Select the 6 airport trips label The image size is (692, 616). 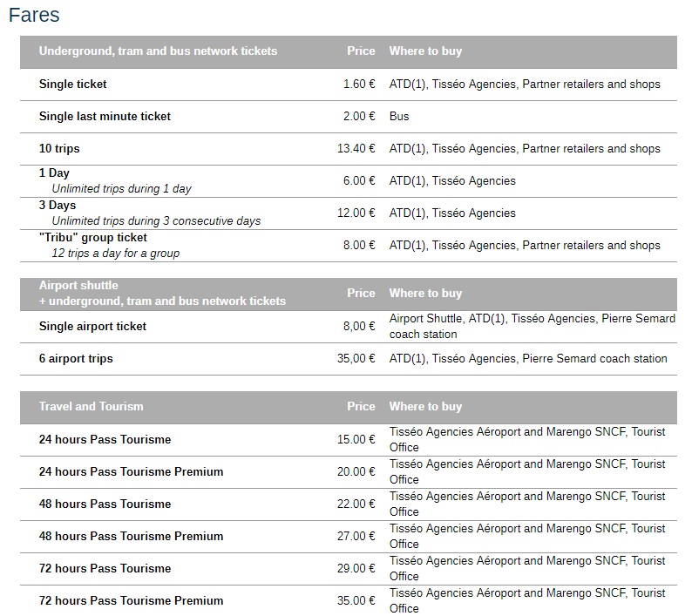[x=76, y=359]
